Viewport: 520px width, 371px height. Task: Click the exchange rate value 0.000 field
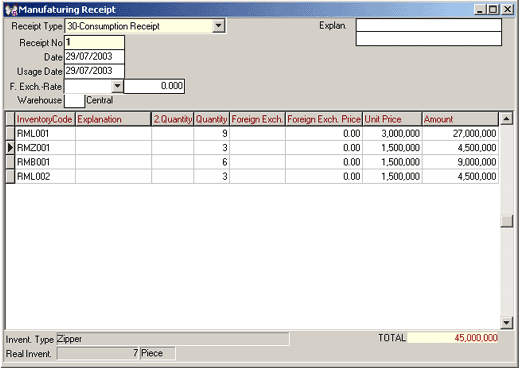(154, 86)
